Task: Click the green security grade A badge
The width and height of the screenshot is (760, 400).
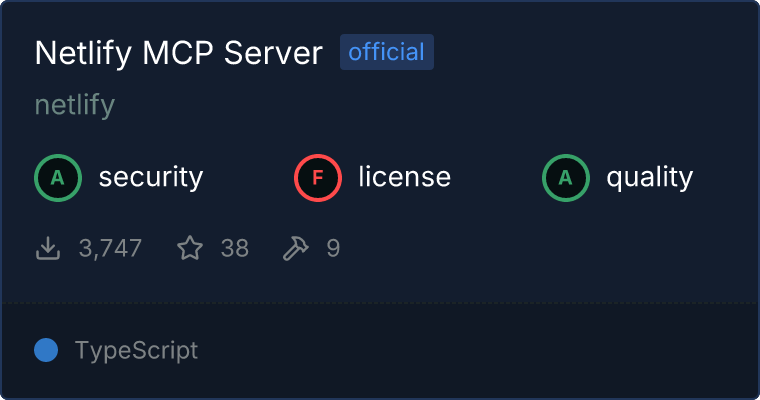Action: (x=58, y=178)
